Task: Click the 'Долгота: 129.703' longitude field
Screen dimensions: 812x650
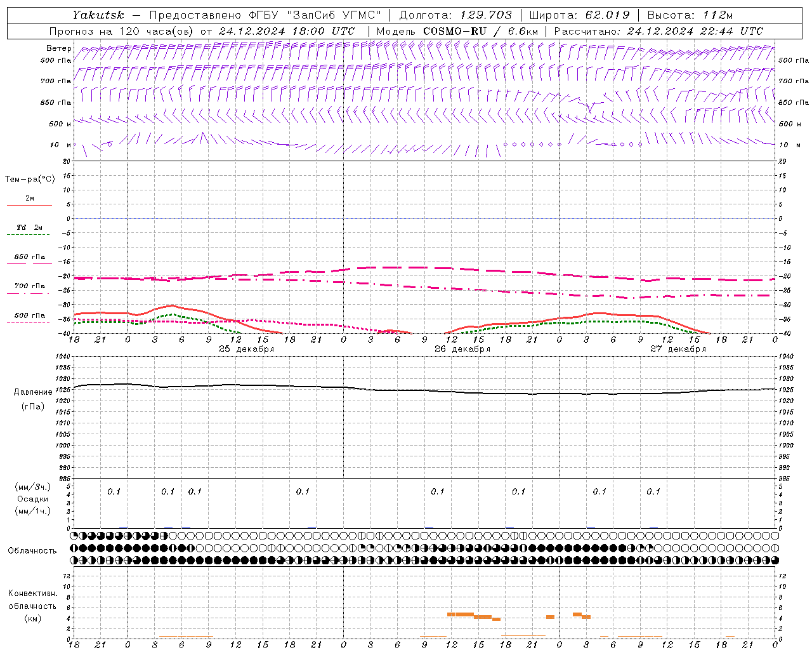Action: click(455, 15)
